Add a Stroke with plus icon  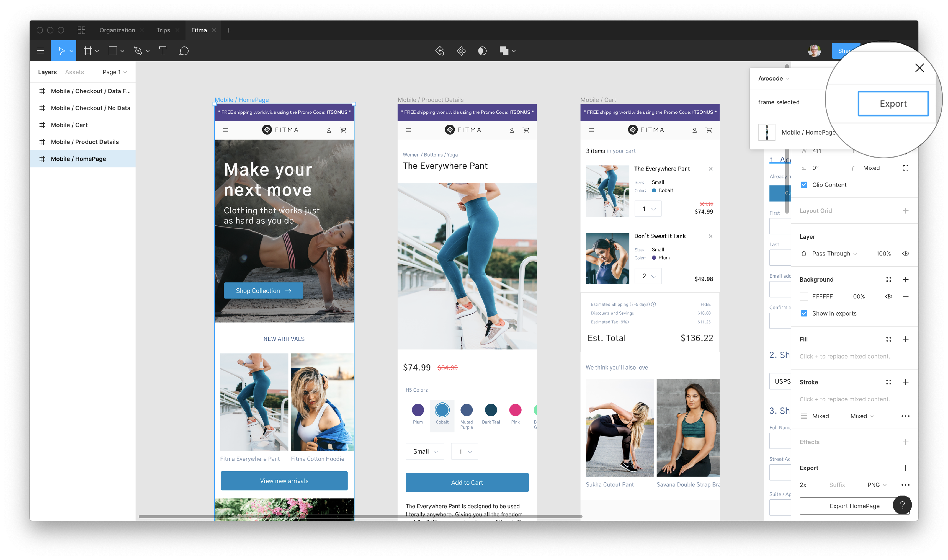pyautogui.click(x=905, y=382)
